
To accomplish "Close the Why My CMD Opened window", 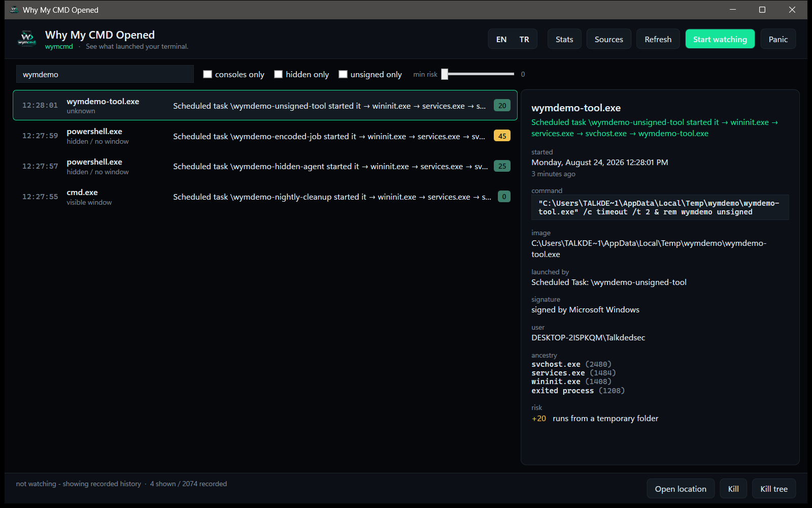I will [x=792, y=10].
